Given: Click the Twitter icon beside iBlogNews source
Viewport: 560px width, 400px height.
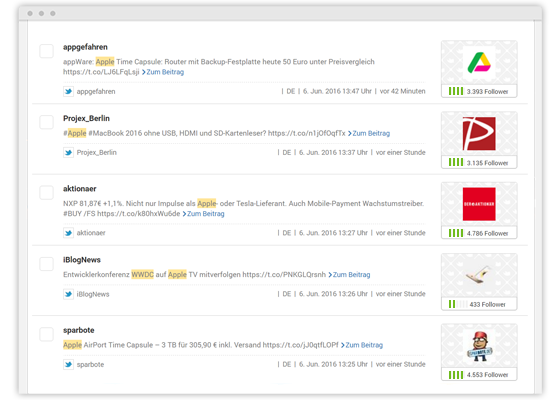Looking at the screenshot, I should [x=68, y=294].
